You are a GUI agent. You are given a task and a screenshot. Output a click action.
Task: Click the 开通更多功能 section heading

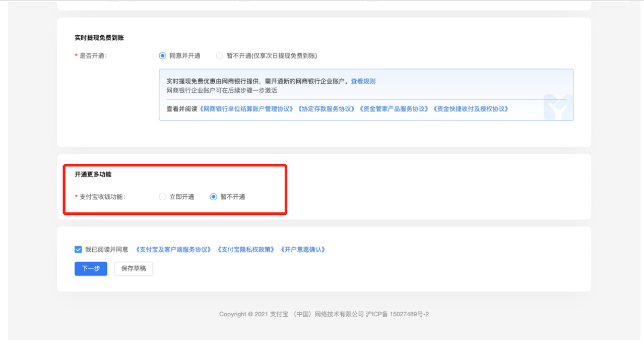click(x=93, y=175)
